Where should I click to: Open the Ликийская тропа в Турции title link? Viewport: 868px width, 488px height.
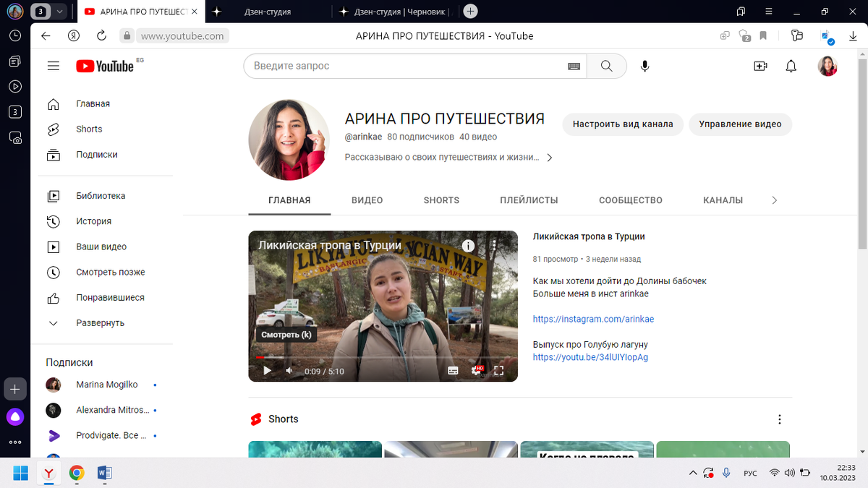[589, 236]
